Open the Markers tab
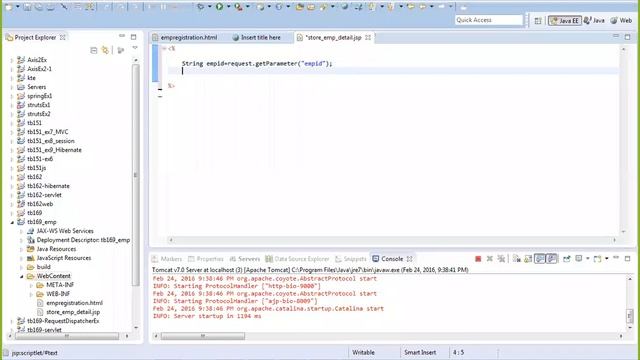The height and width of the screenshot is (360, 640). (167, 259)
